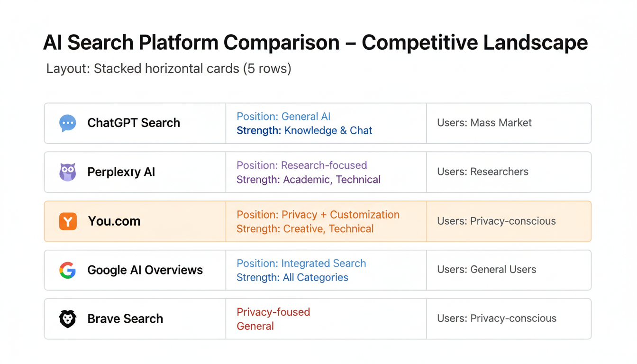Click the Google AI Overviews name text
The width and height of the screenshot is (637, 364).
click(x=145, y=270)
